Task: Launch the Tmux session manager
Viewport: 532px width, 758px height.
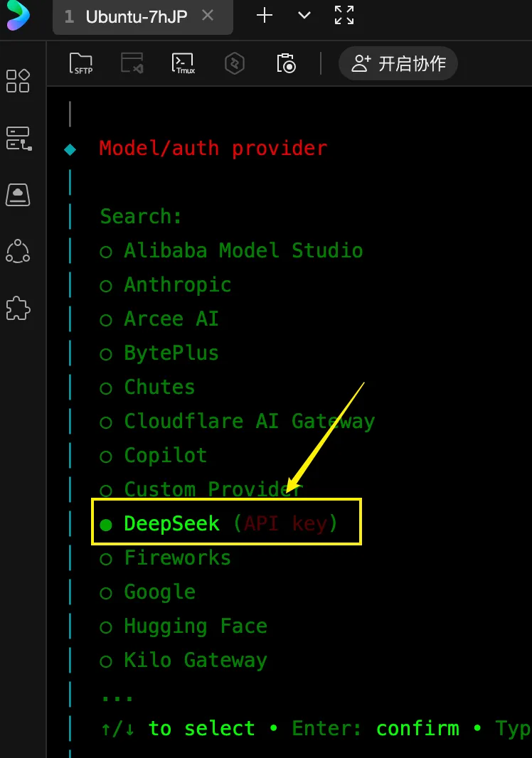Action: click(x=183, y=63)
